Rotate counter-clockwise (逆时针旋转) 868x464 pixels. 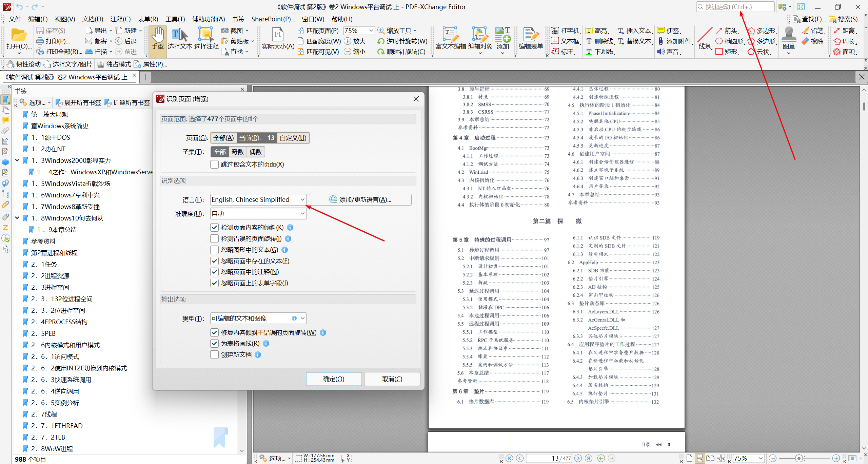pyautogui.click(x=402, y=41)
